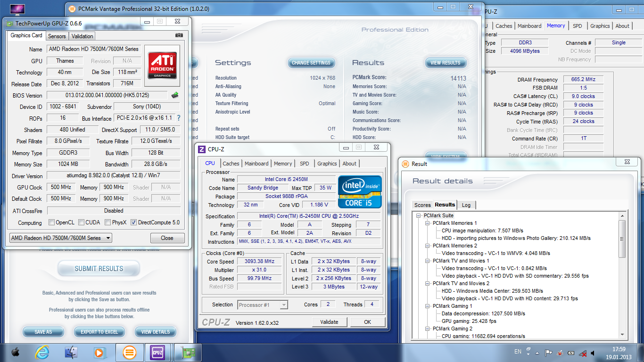
Task: Select 'Data decompression: 1207.500 MB/s' row
Action: pyautogui.click(x=483, y=313)
